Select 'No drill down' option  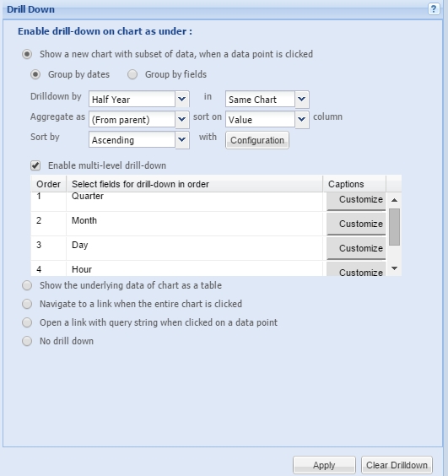[27, 341]
